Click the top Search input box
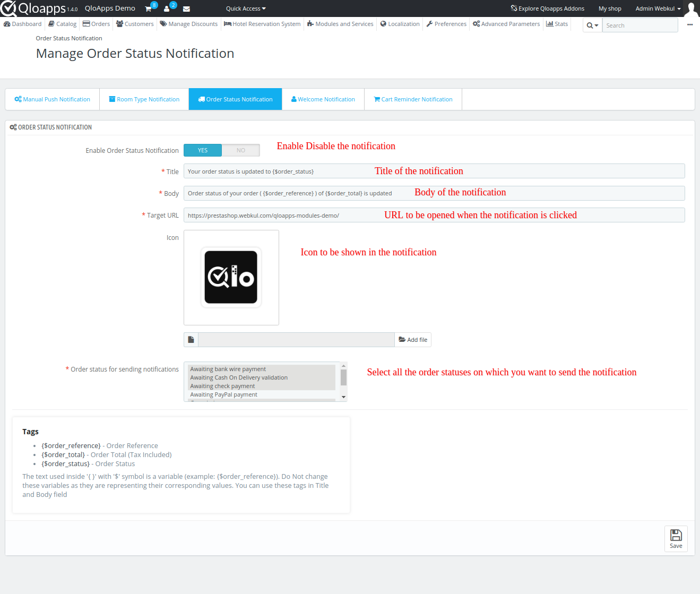This screenshot has width=700, height=594. click(x=640, y=25)
